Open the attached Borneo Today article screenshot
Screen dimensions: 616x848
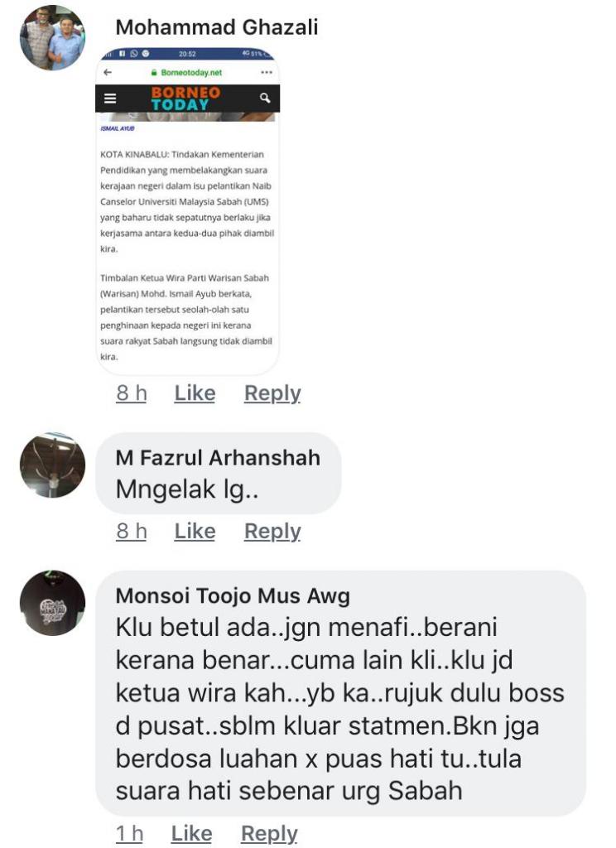(188, 211)
